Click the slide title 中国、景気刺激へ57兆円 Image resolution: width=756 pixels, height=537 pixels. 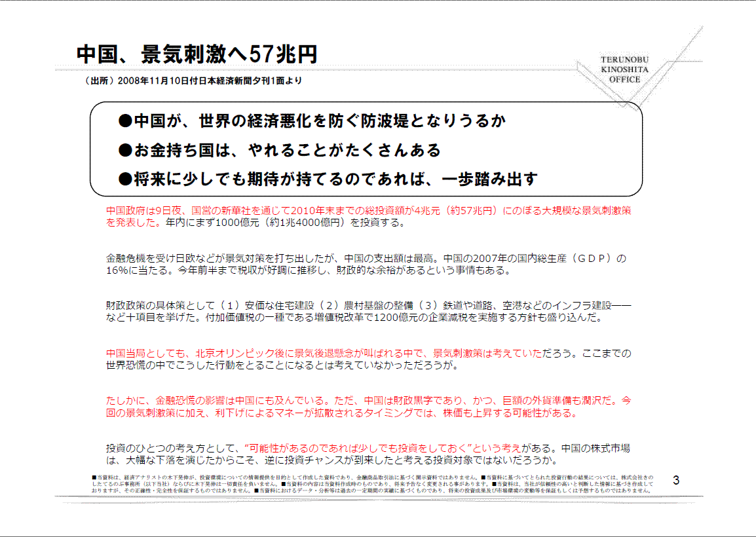197,54
